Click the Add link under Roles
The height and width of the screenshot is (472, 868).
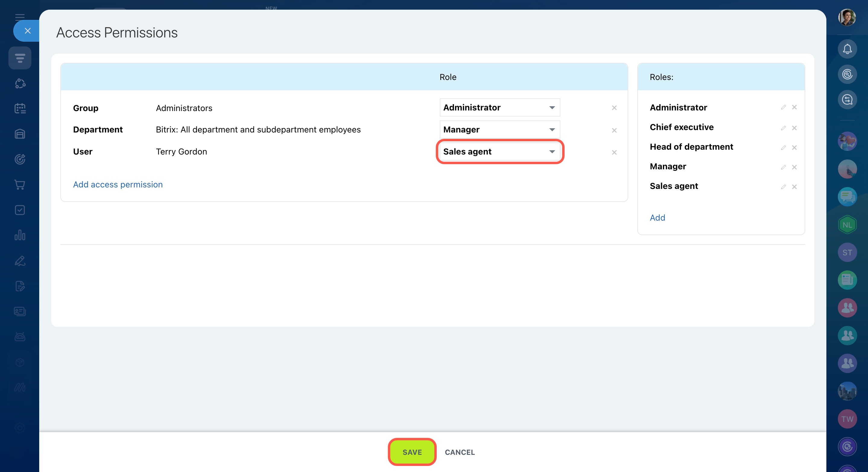pyautogui.click(x=657, y=218)
